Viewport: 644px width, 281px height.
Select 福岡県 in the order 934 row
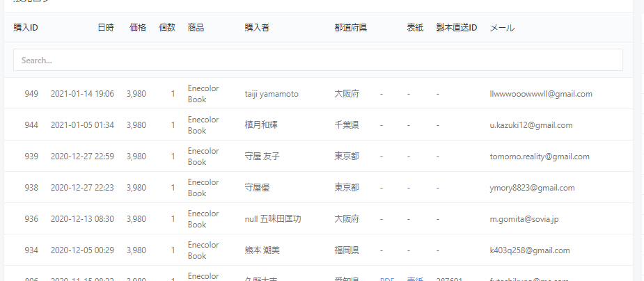347,250
